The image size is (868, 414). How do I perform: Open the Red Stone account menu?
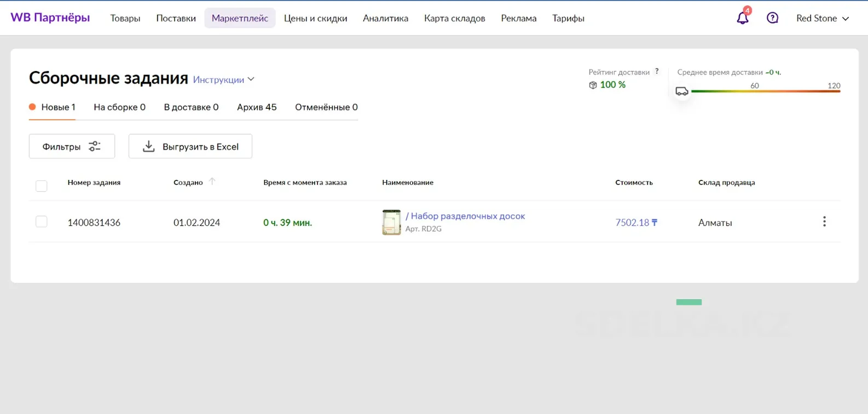pyautogui.click(x=823, y=18)
